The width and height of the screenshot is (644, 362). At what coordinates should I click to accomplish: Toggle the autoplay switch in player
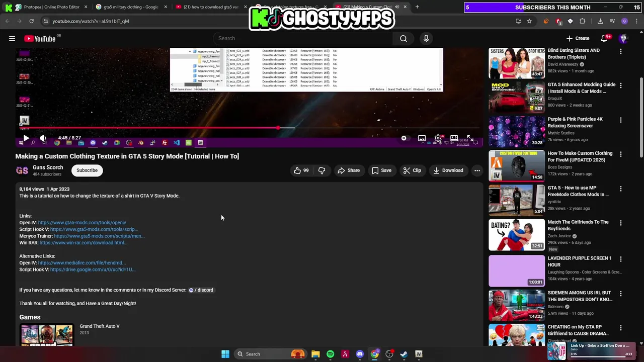404,138
